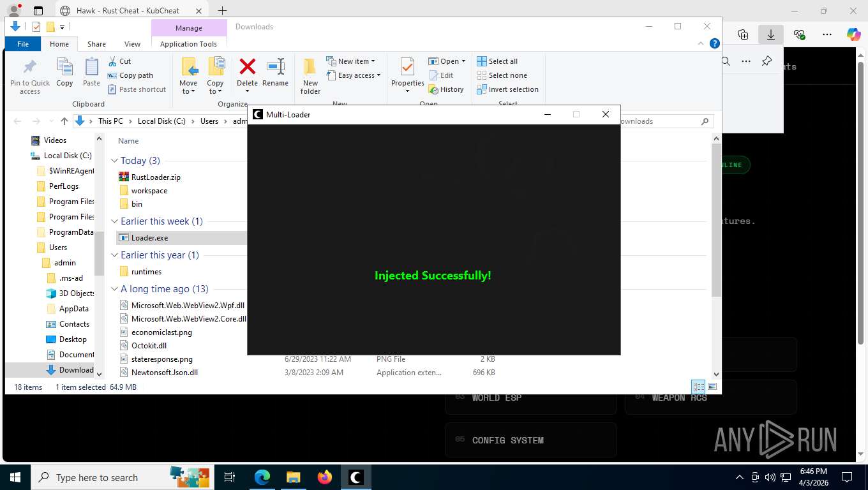Click the Paste ribbon icon
The image size is (868, 490).
pyautogui.click(x=92, y=72)
